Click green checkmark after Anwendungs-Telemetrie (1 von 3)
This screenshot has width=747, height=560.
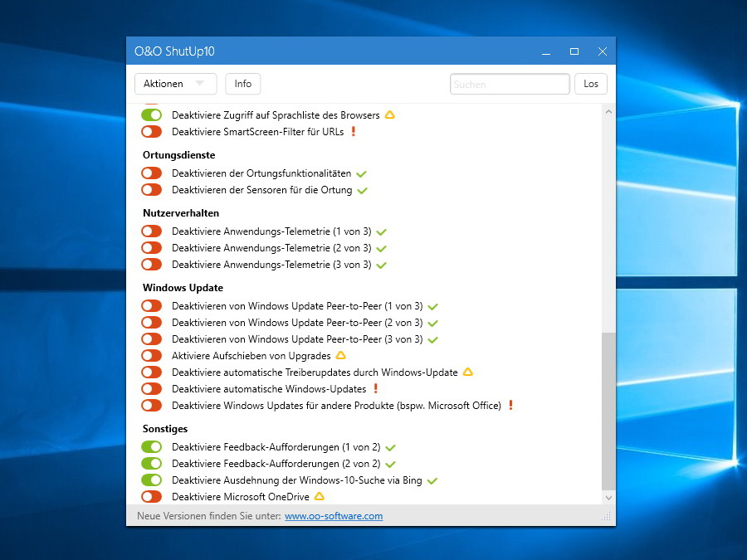382,232
